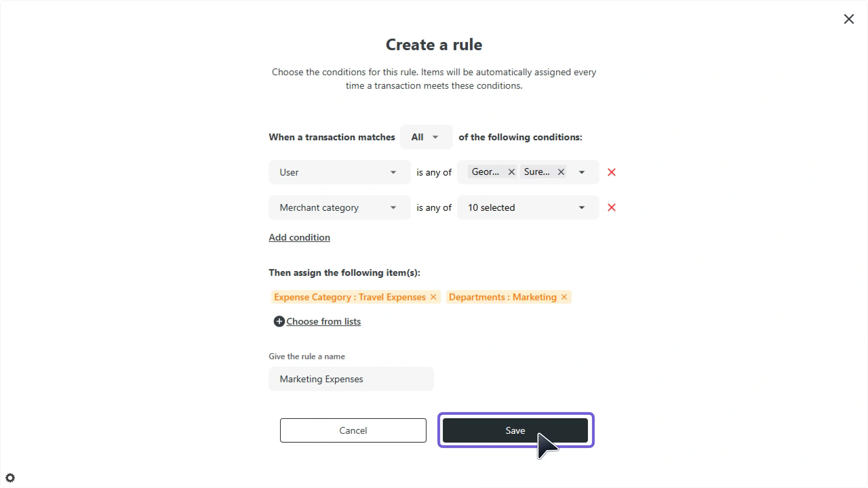The width and height of the screenshot is (868, 488).
Task: Edit the rule name Marketing Expenses field
Action: (351, 379)
